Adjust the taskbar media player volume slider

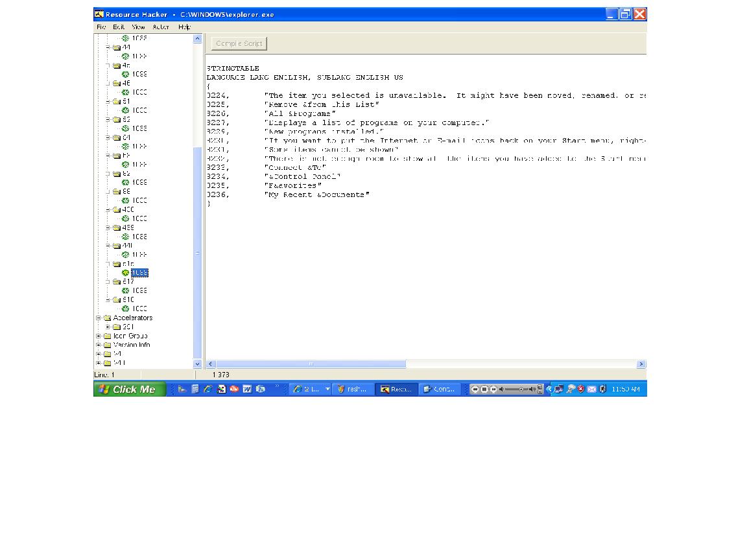coord(521,389)
